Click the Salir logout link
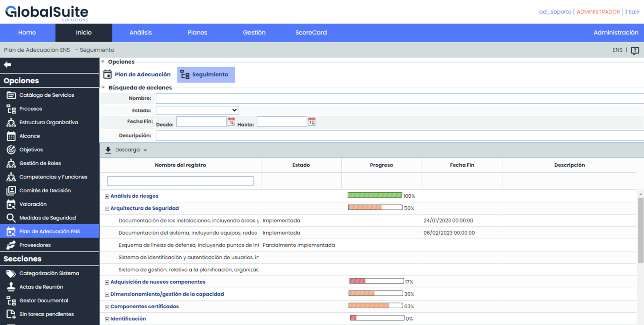Screen dimensions: 644x325 click(634, 12)
